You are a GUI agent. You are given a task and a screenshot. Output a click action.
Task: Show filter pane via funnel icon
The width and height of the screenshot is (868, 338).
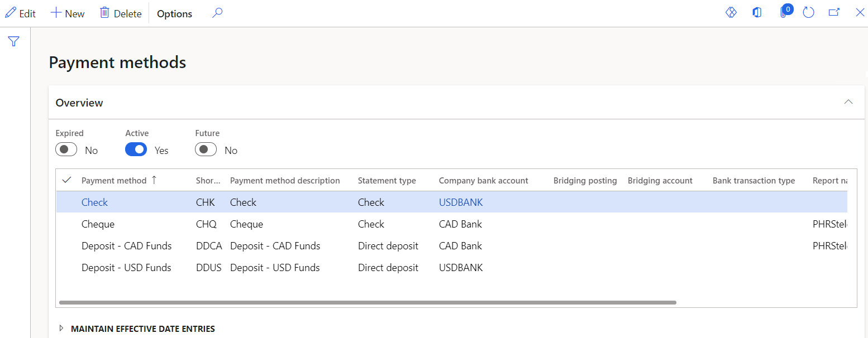(x=14, y=41)
